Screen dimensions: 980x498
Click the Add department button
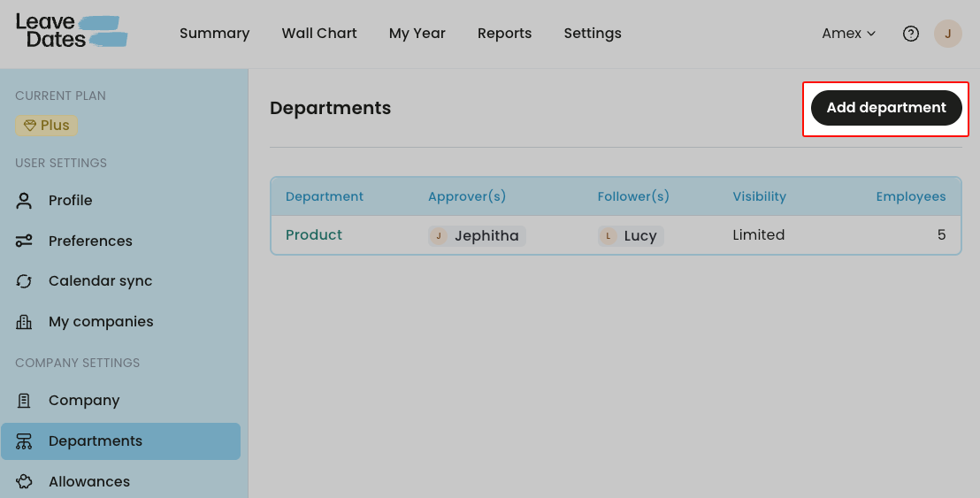tap(886, 108)
